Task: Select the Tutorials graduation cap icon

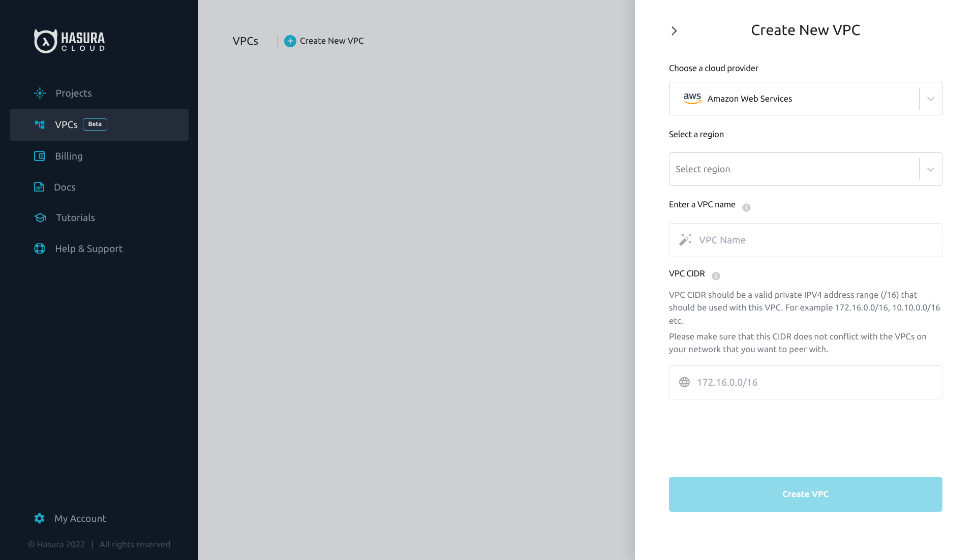Action: 40,217
